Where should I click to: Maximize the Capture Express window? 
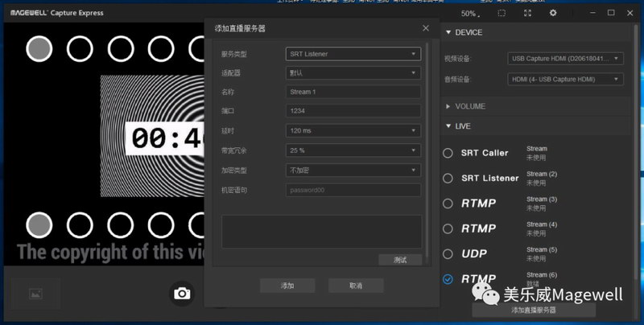click(x=611, y=13)
